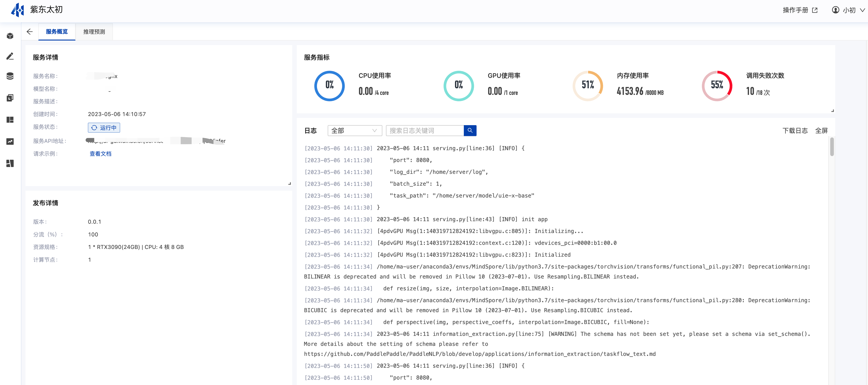Click log line [INFO] init app
Image resolution: width=868 pixels, height=385 pixels.
pyautogui.click(x=426, y=219)
